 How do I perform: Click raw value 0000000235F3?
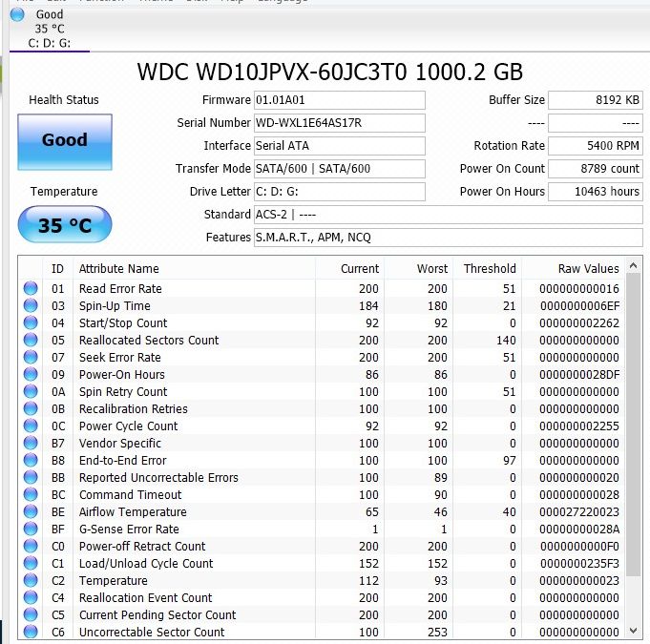[579, 564]
